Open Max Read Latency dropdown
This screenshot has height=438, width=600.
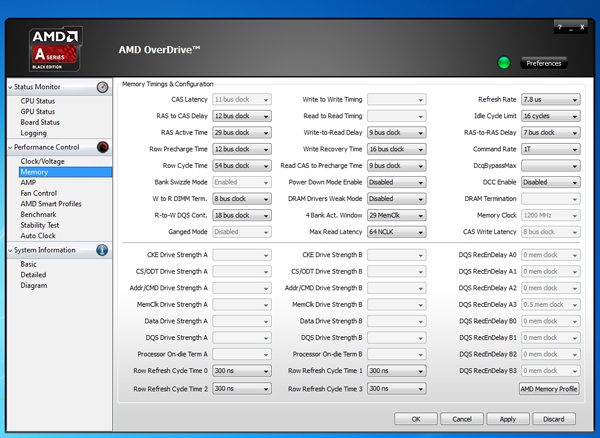[396, 231]
